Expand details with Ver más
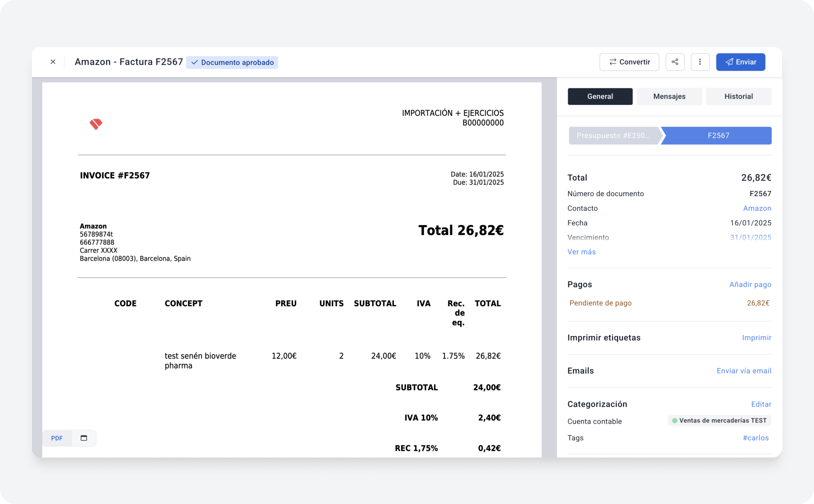 coord(581,252)
